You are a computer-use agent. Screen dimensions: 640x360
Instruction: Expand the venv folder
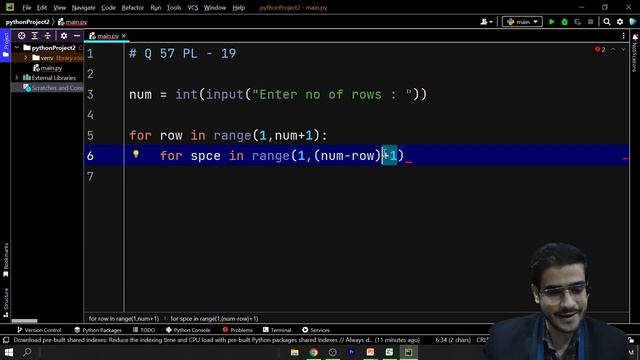tap(26, 58)
